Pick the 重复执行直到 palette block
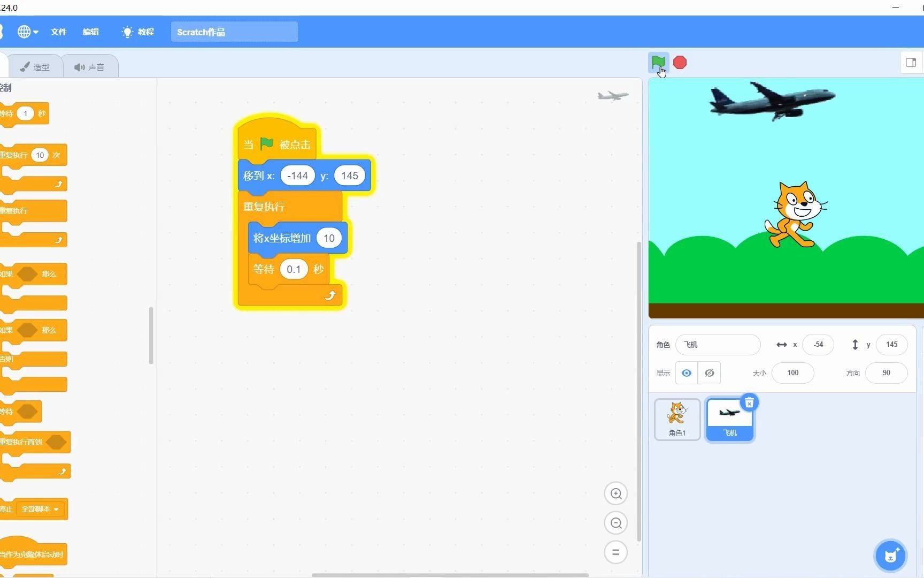 (34, 456)
